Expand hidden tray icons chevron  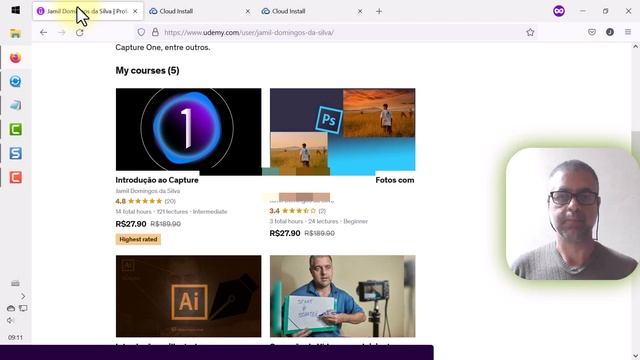click(23, 296)
